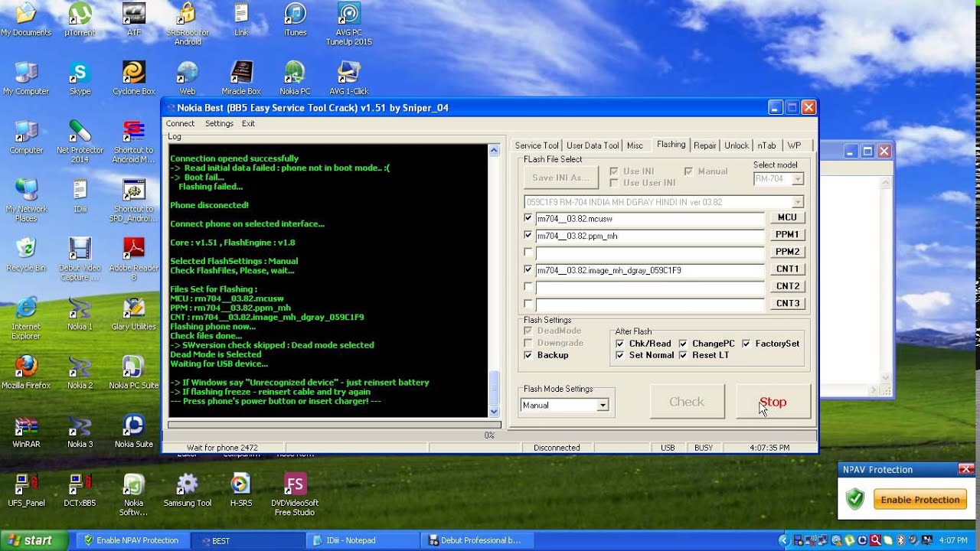The width and height of the screenshot is (980, 551).
Task: Open the ATF desktop shortcut
Action: [134, 19]
